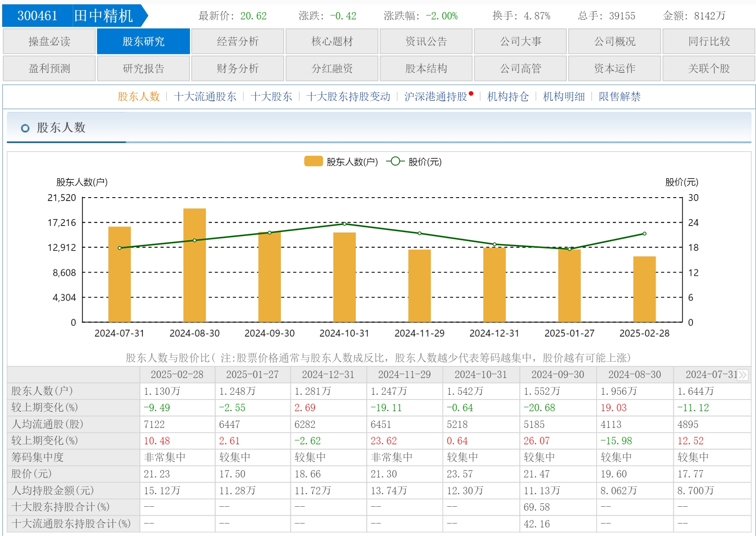Select the 十大股东持股变动 link
The height and width of the screenshot is (536, 756).
click(x=348, y=96)
